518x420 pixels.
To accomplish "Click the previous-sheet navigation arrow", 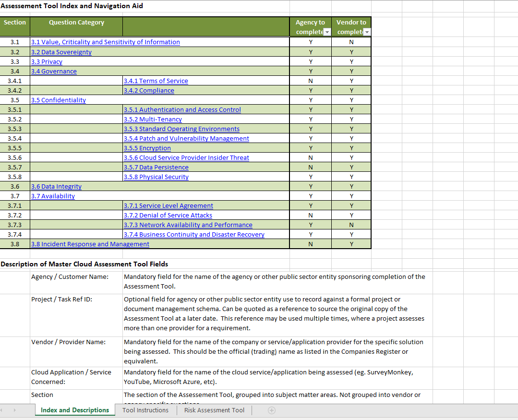I will [x=5, y=410].
